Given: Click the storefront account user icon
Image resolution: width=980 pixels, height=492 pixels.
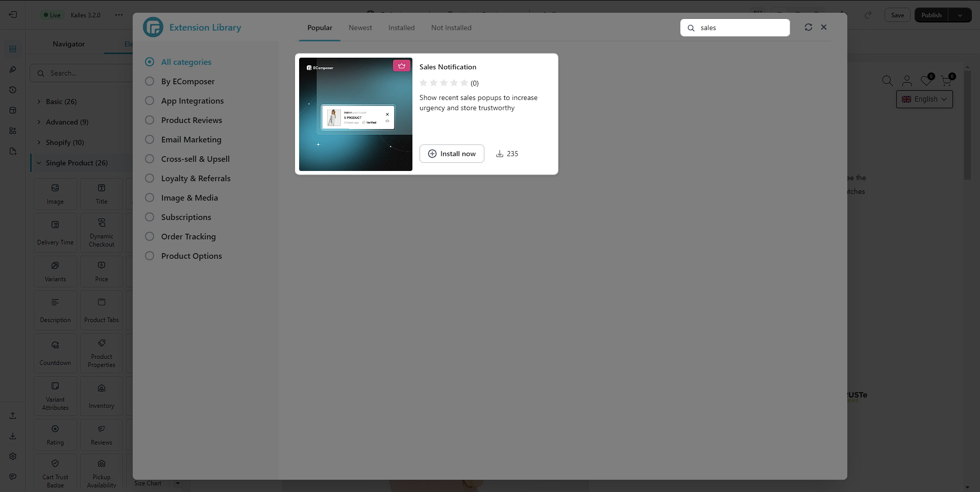Looking at the screenshot, I should tap(907, 81).
